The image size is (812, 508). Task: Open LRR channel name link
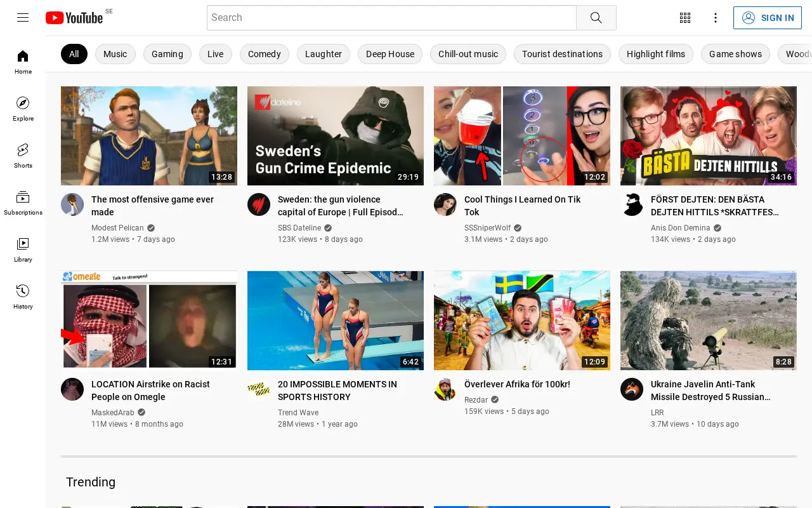pyautogui.click(x=657, y=413)
